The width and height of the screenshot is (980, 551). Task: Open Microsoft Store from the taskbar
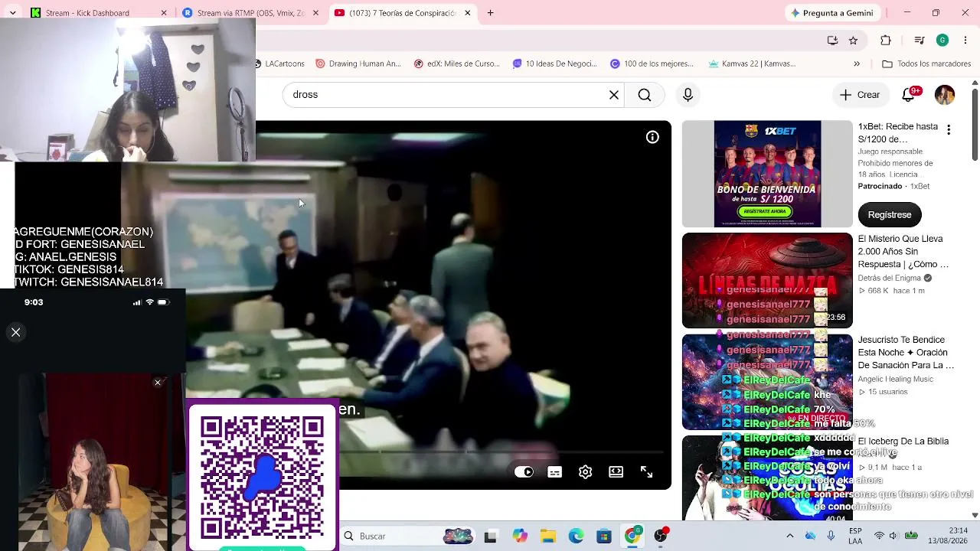(604, 536)
